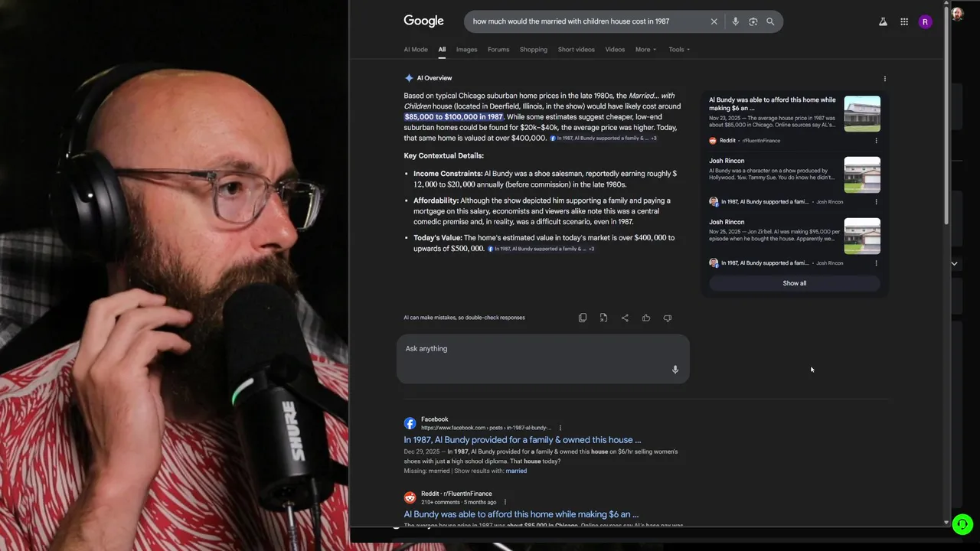This screenshot has width=980, height=551.
Task: Click the page vertical scrollbar
Action: 946,115
